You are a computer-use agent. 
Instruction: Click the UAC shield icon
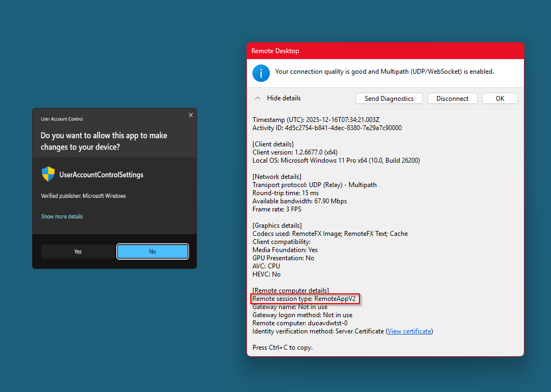pos(48,174)
